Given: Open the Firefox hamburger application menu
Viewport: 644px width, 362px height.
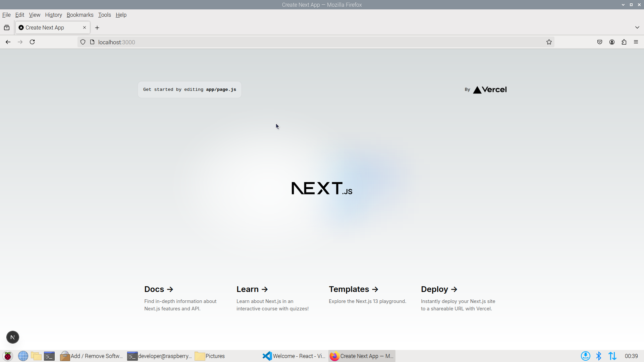Looking at the screenshot, I should point(636,42).
